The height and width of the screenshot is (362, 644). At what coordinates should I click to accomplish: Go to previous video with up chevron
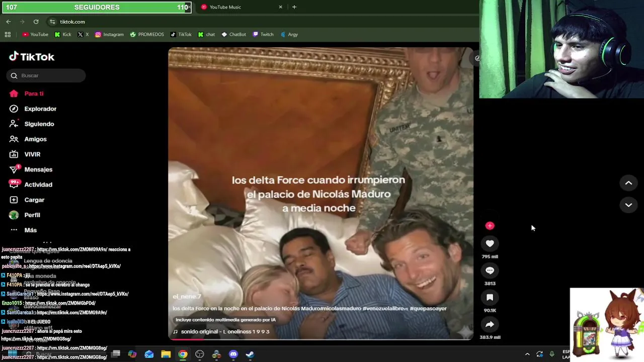pyautogui.click(x=628, y=183)
